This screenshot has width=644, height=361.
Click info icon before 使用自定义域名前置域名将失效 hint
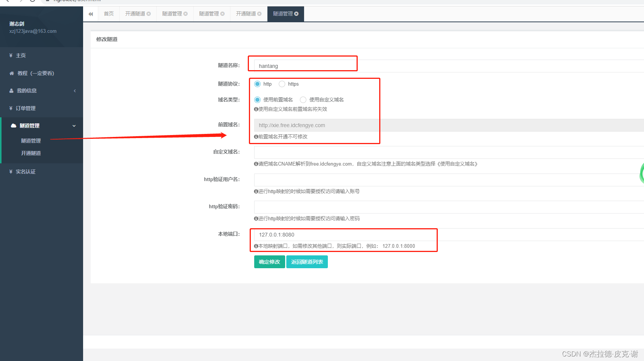(x=256, y=109)
